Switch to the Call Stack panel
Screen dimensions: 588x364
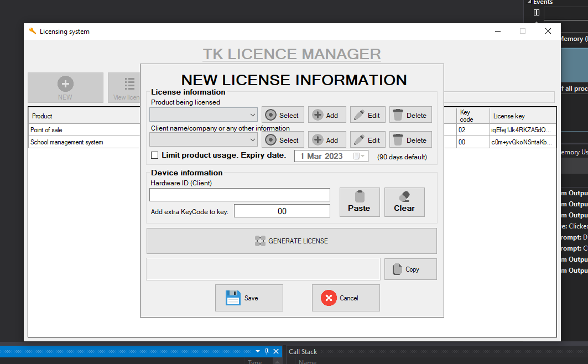point(303,351)
